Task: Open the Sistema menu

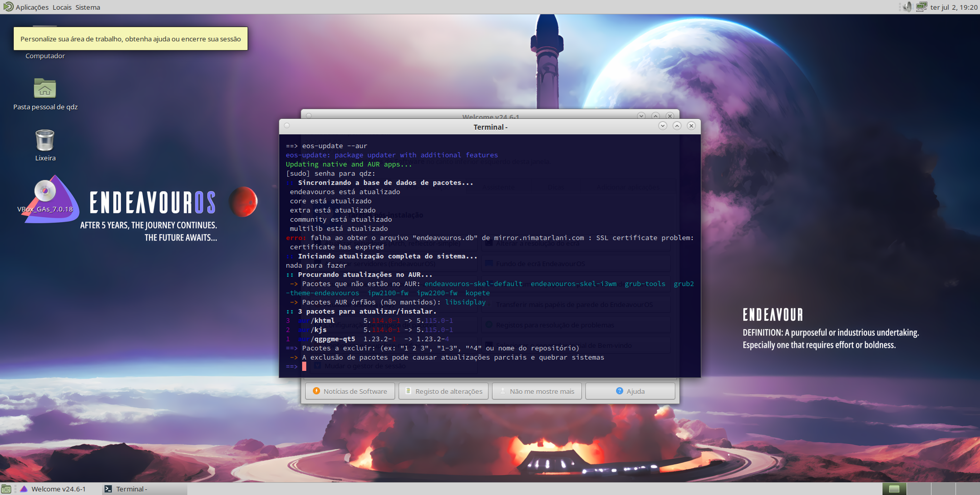Action: 88,7
